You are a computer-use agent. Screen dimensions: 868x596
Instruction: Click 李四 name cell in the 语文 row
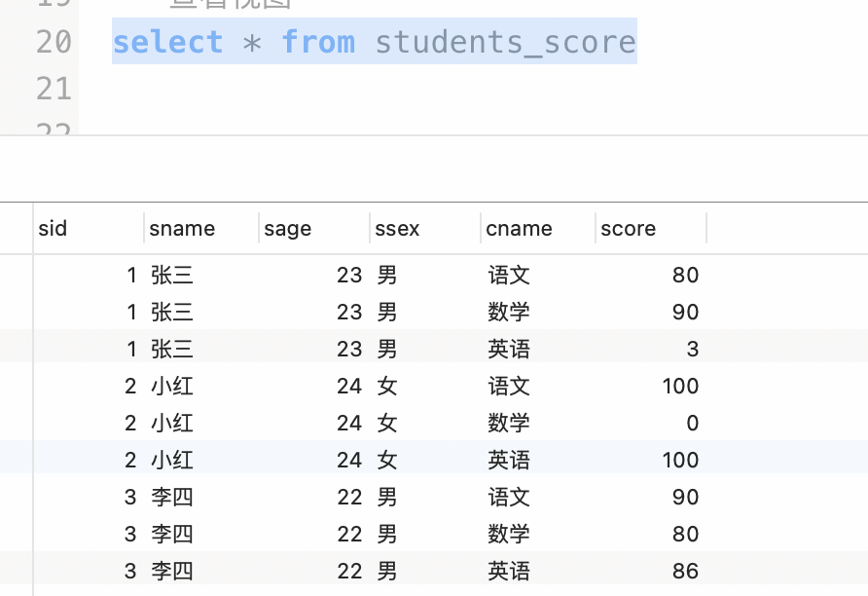(x=172, y=497)
